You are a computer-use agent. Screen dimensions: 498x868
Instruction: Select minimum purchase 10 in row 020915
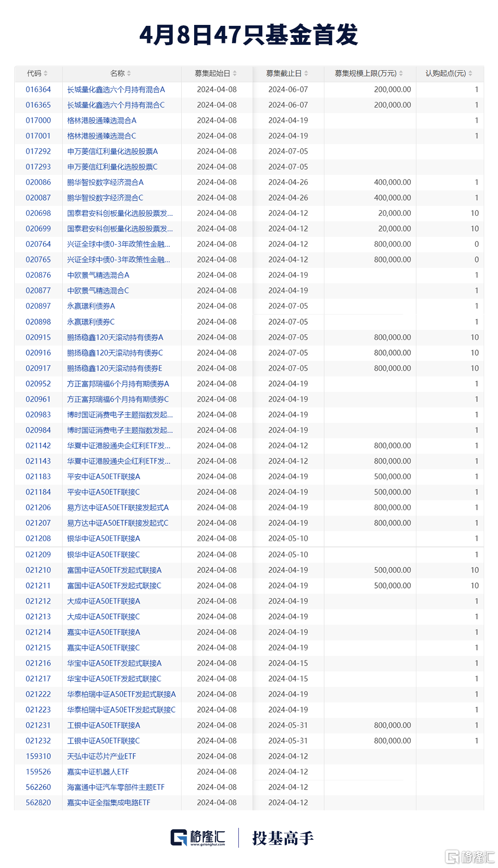pos(474,337)
